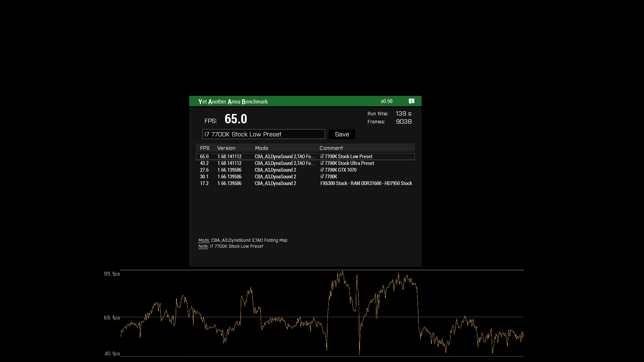
Task: Click the Yet Another Arma Benchmark title
Action: (x=233, y=102)
